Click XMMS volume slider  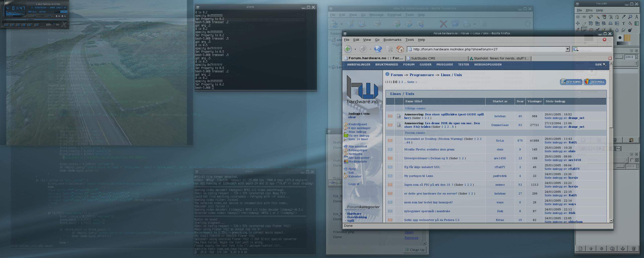pyautogui.click(x=36, y=16)
